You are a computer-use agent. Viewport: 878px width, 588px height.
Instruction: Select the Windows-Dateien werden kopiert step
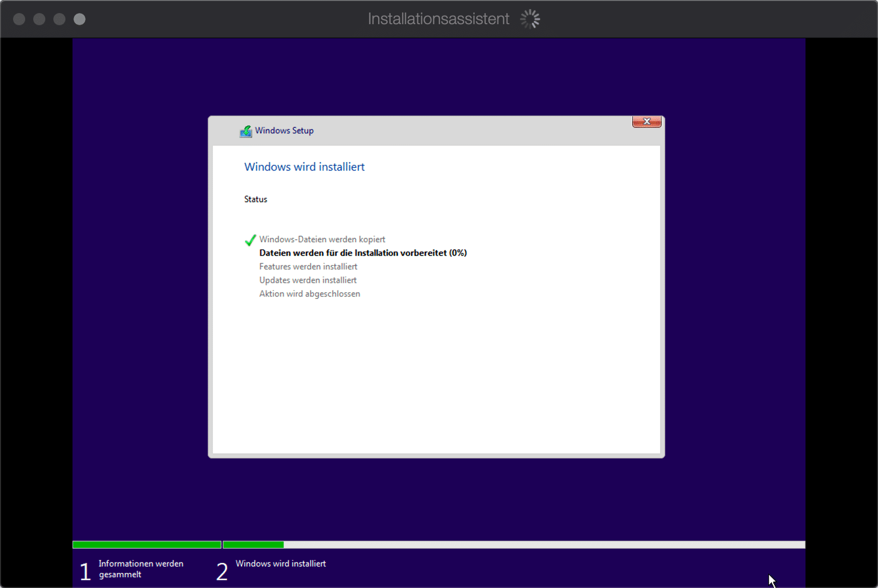tap(322, 240)
